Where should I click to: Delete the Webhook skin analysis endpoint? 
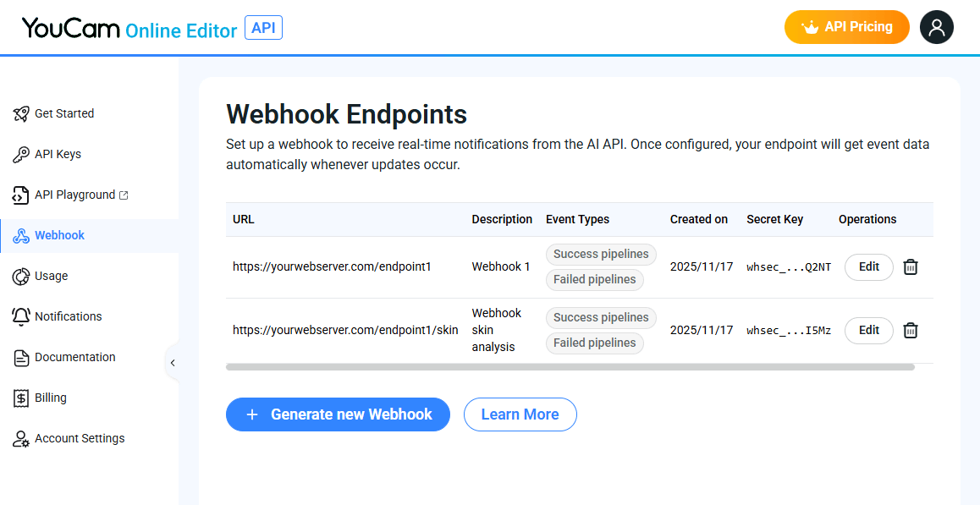pyautogui.click(x=910, y=331)
